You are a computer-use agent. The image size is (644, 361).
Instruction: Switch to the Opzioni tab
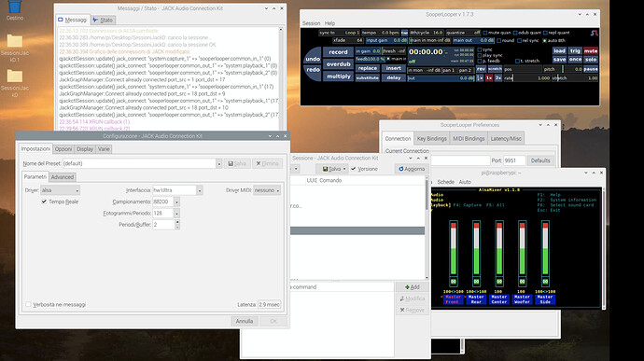pyautogui.click(x=63, y=149)
